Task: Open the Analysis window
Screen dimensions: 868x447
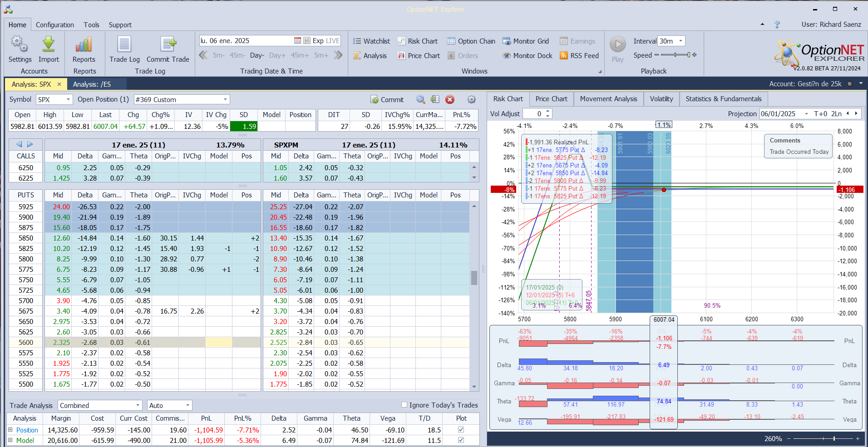Action: pos(370,55)
